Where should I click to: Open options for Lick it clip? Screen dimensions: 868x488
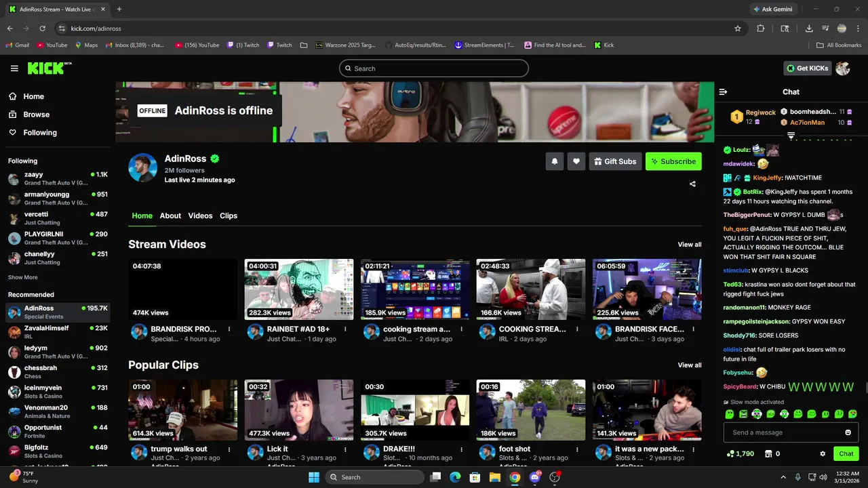pos(345,449)
